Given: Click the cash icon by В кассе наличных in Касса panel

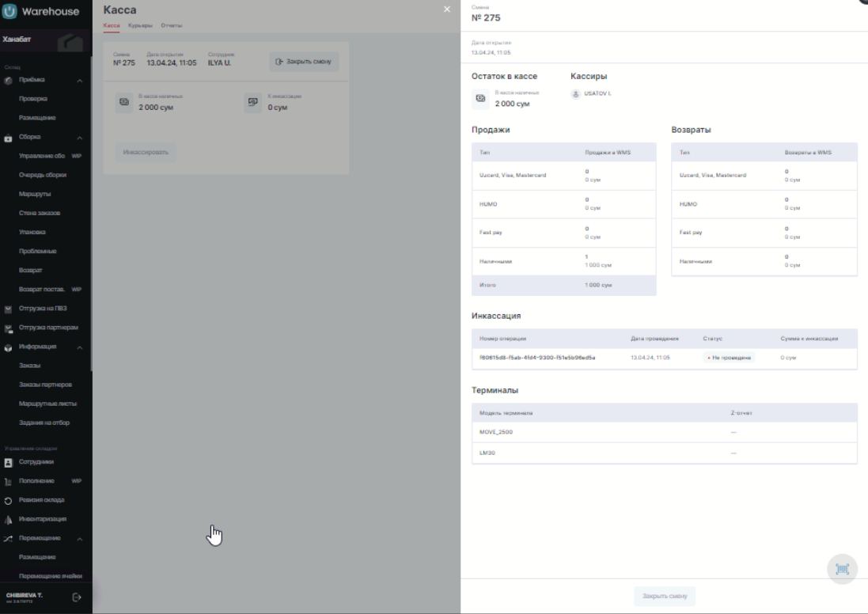Looking at the screenshot, I should (124, 102).
